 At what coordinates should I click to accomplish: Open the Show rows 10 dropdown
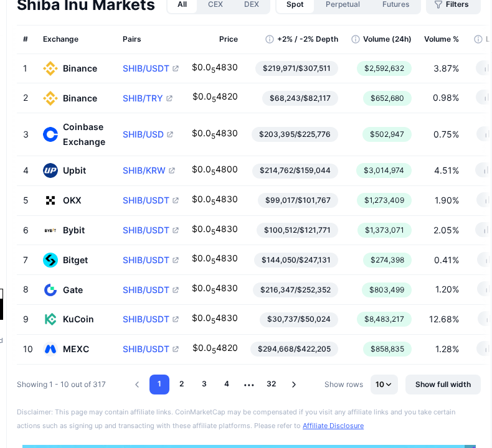click(x=384, y=385)
